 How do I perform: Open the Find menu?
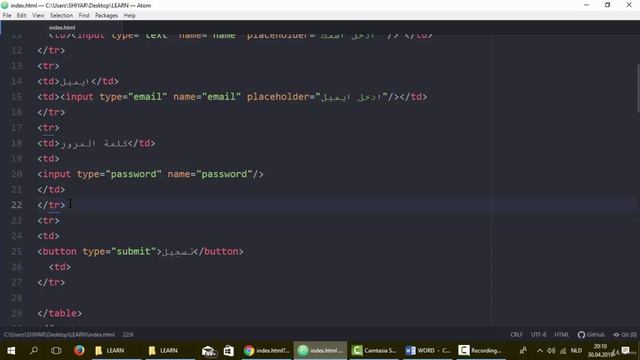[84, 16]
